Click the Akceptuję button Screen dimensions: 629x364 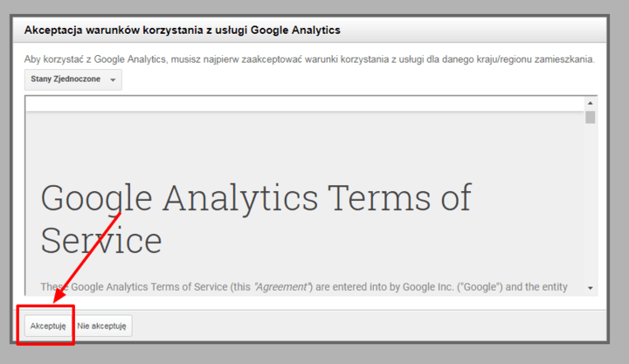(x=48, y=326)
